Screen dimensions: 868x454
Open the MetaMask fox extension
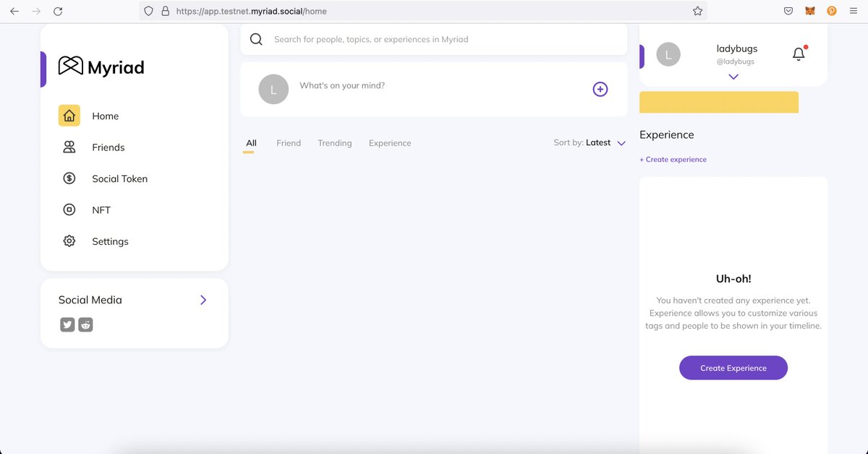[x=810, y=11]
